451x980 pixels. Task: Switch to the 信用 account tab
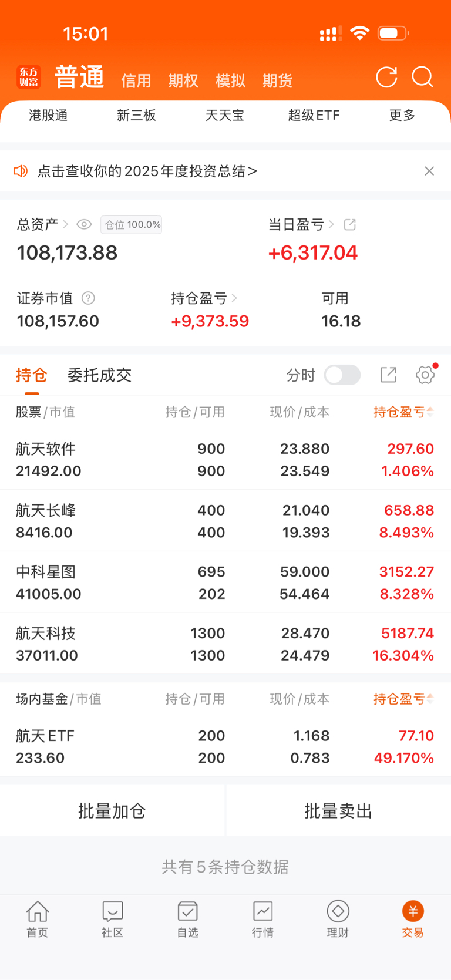136,80
